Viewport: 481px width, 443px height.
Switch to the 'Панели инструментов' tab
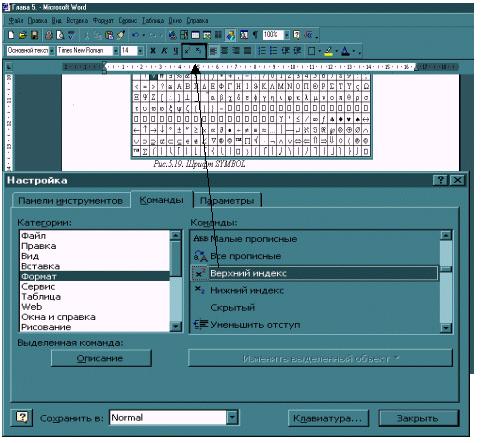71,200
